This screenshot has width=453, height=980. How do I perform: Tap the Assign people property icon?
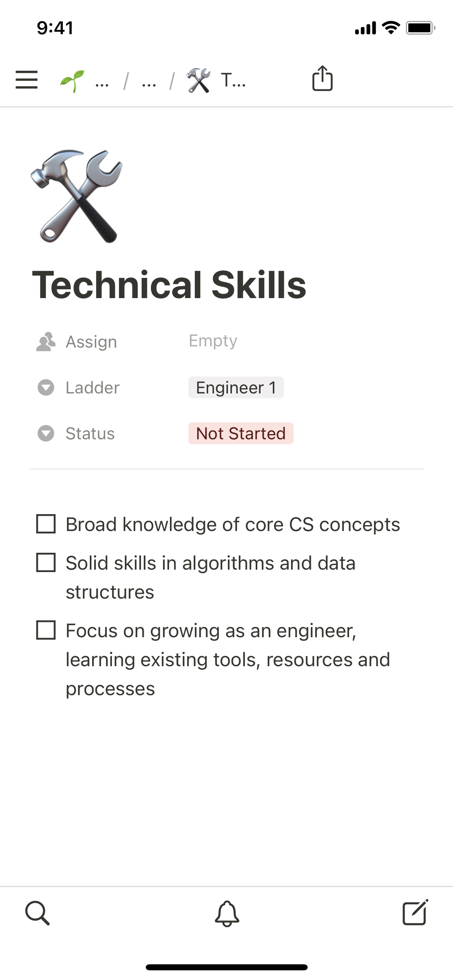point(46,342)
